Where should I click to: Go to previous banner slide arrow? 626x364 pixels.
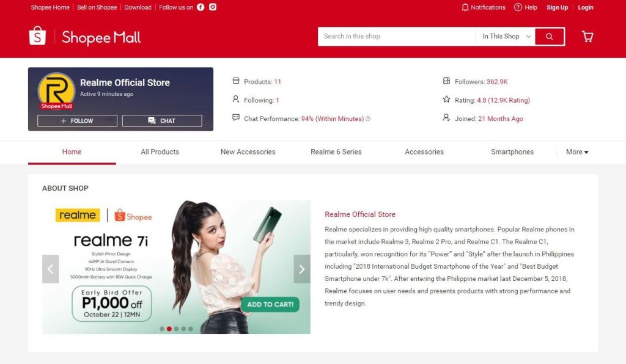pos(50,269)
